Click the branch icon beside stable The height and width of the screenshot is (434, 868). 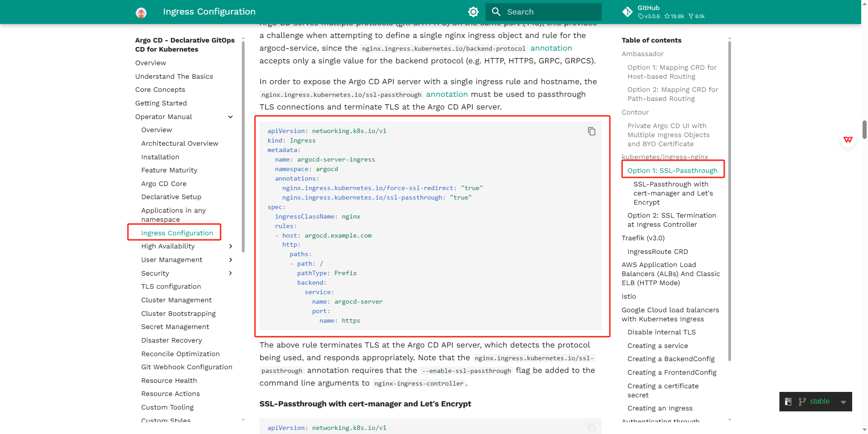(x=802, y=401)
